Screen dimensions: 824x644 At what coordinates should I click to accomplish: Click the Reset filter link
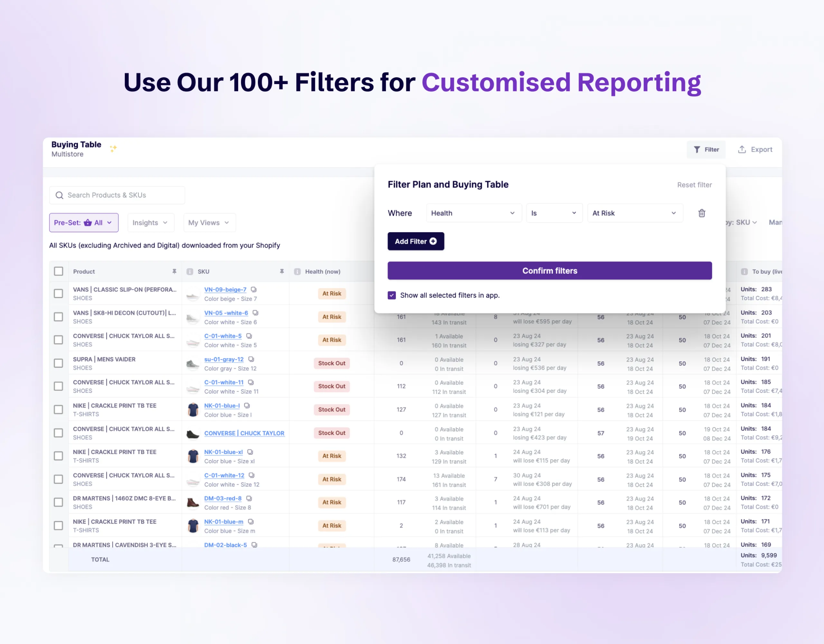pyautogui.click(x=694, y=185)
